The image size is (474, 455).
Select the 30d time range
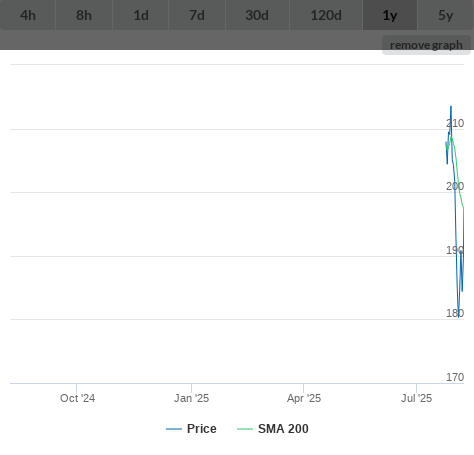tap(257, 15)
